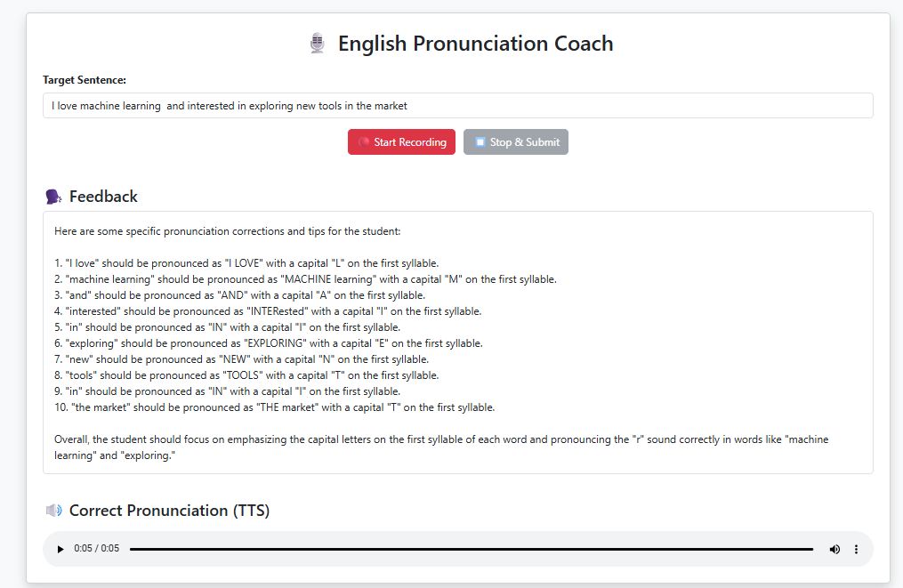Click the 0:05 / 0:05 audio time display

coord(97,550)
